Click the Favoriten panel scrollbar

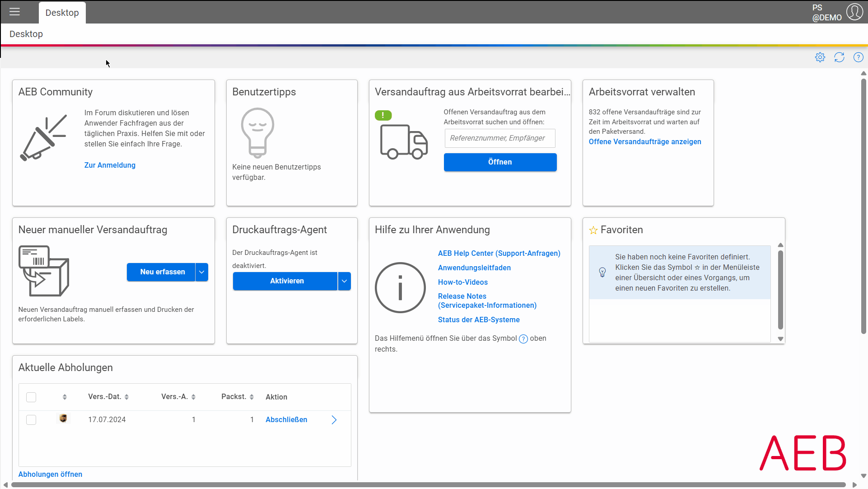(x=780, y=290)
